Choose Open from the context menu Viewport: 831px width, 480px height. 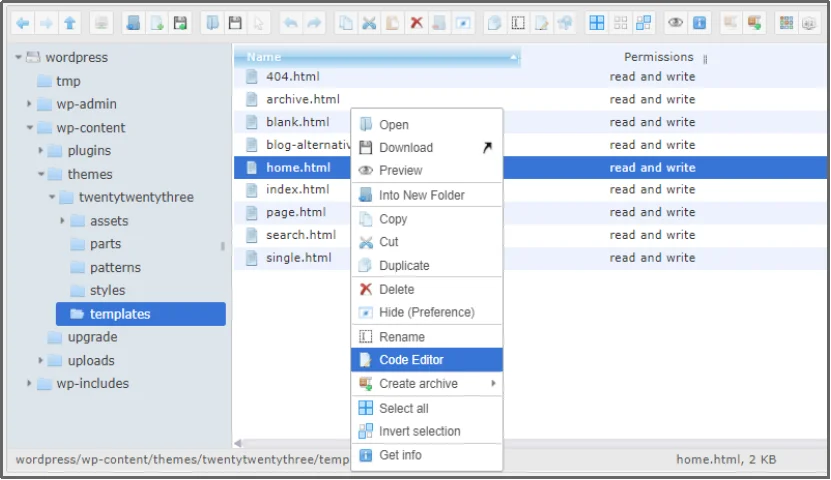[x=427, y=125]
